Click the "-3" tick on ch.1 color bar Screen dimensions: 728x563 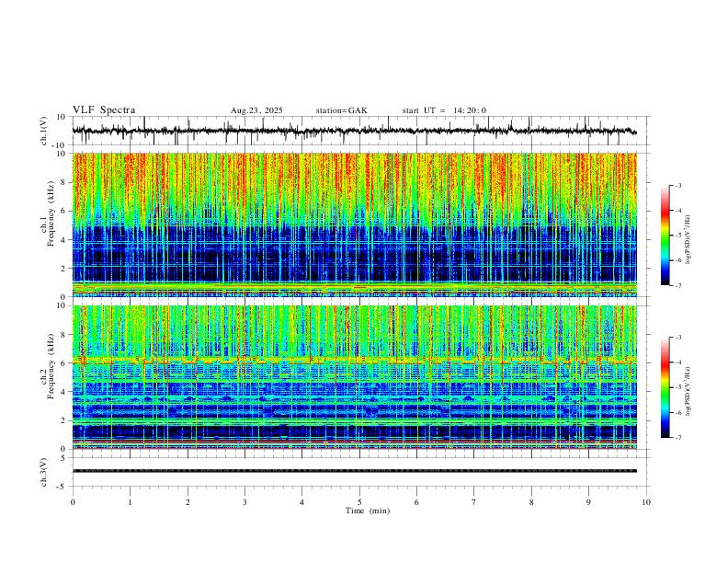coord(677,185)
